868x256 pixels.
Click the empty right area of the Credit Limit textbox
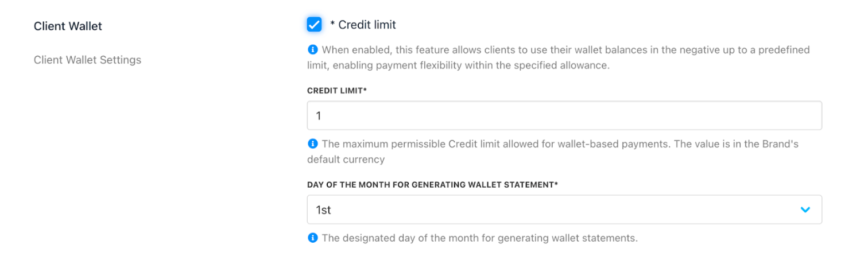689,115
